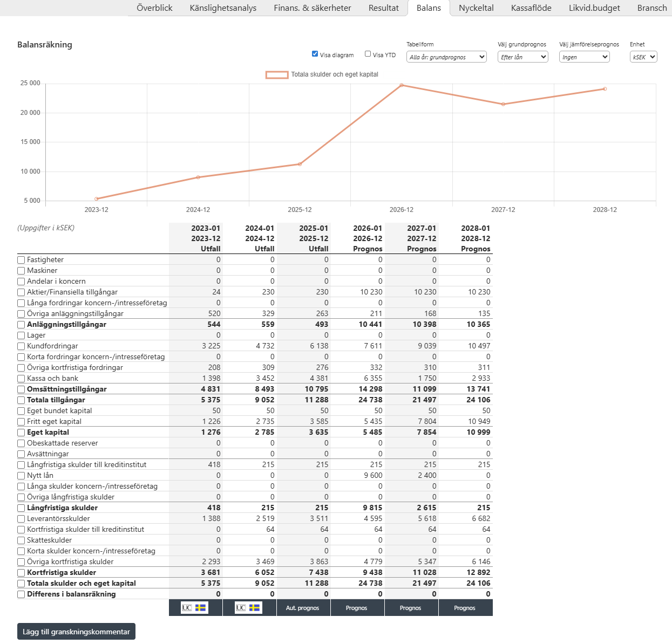Tick the Fastigheter row checkbox
Viewport: 672px width, 644px height.
(21, 260)
